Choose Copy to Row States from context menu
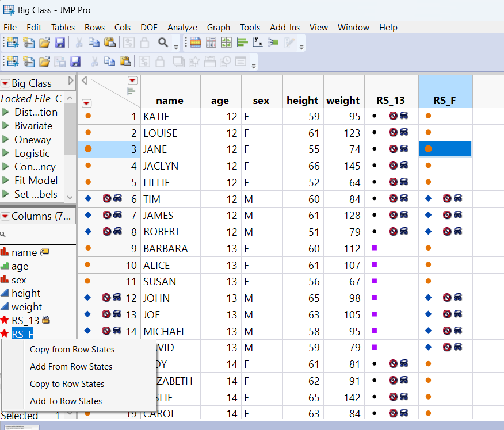The height and width of the screenshot is (430, 504). tap(67, 384)
